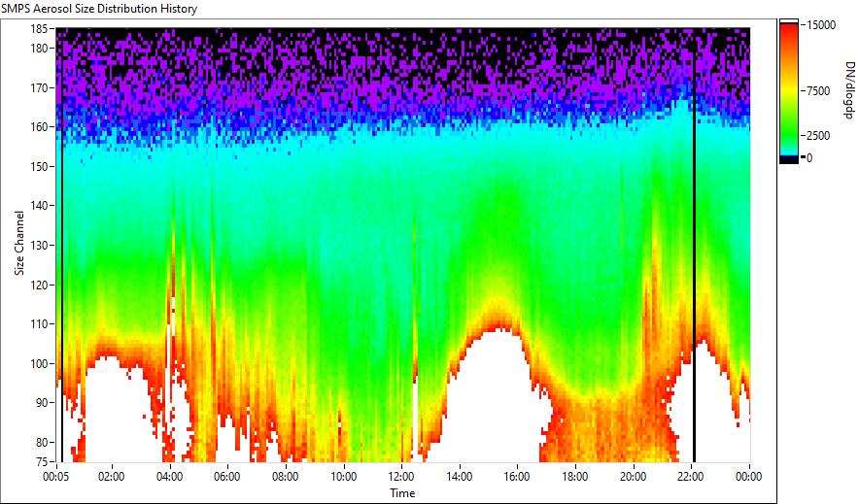859x504 pixels.
Task: Click the 08:00 time axis label
Action: (x=285, y=477)
